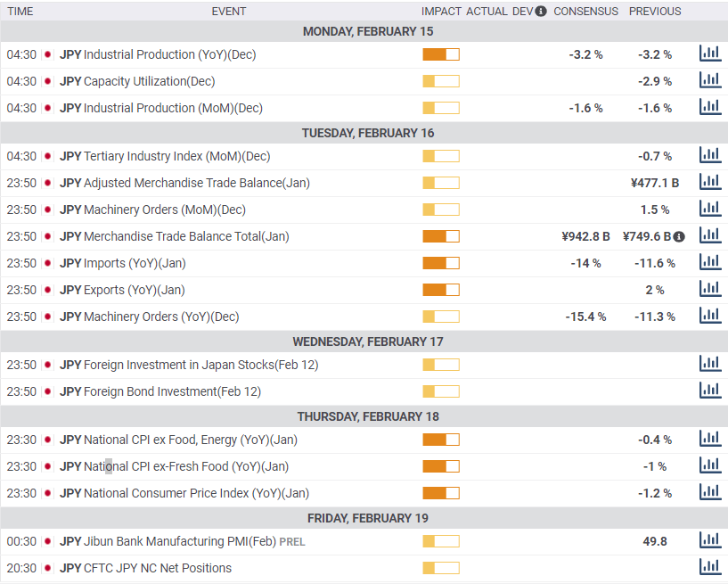Open chart icon for Capacity Utilization row
This screenshot has height=584, width=728.
coord(710,80)
